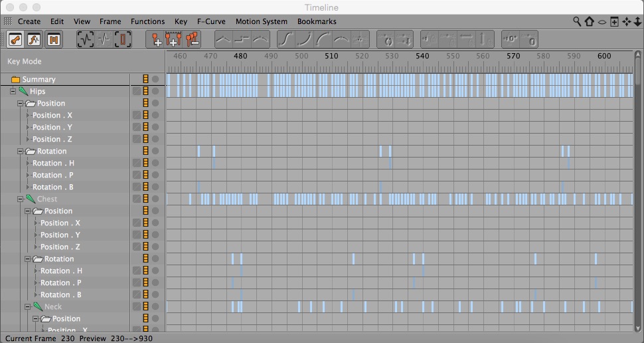
Task: Click the tangent icon with circular arrows
Action: pyautogui.click(x=386, y=39)
